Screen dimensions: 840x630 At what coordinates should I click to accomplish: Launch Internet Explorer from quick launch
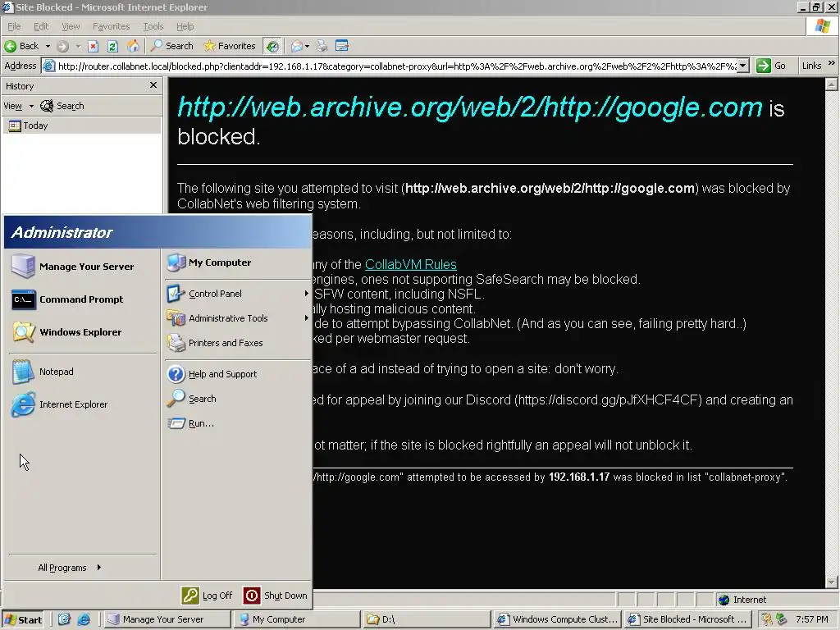[84, 619]
